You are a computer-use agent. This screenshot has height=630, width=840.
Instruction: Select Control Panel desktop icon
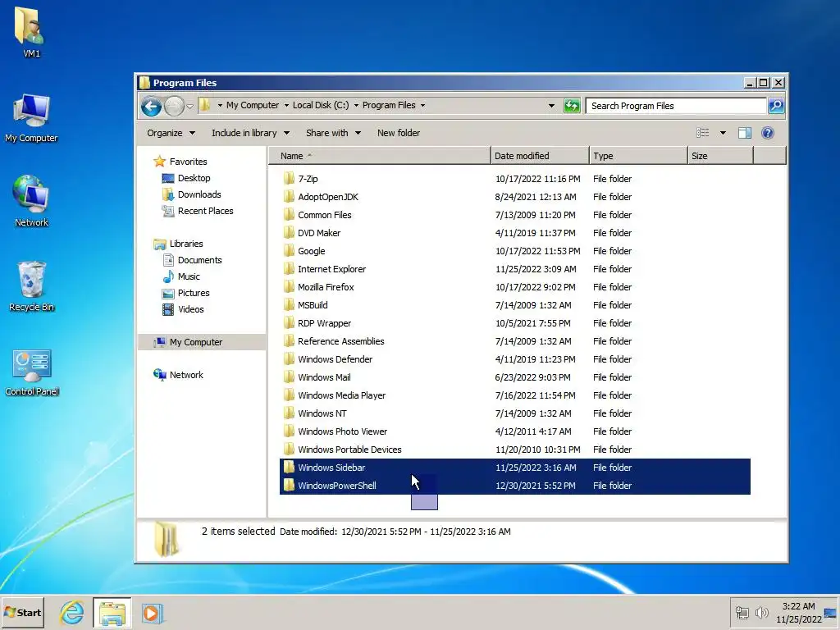(32, 372)
